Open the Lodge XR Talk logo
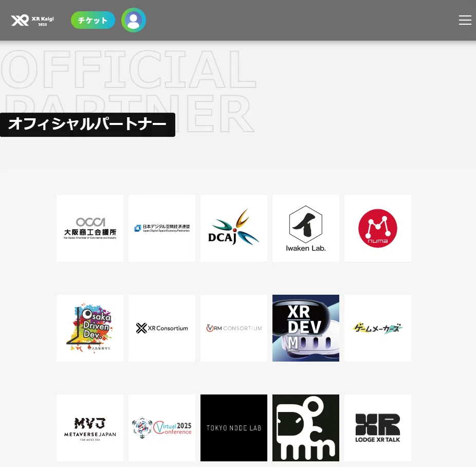476x467 pixels. (378, 428)
